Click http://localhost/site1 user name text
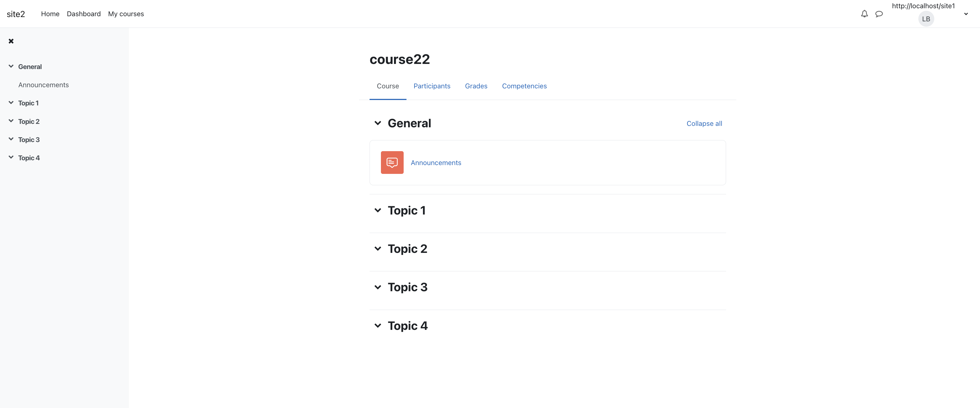980x408 pixels. click(923, 6)
